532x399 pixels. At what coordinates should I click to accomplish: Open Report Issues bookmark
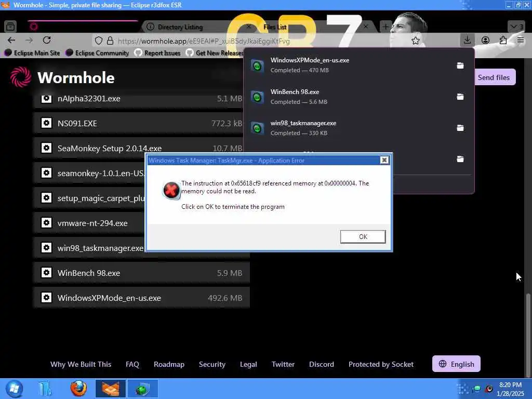pos(158,53)
